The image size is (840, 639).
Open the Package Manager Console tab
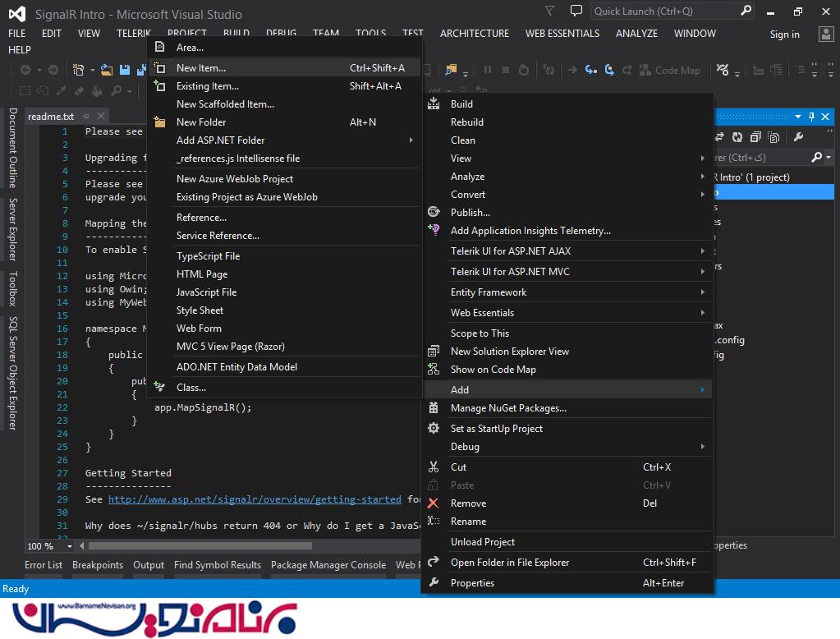tap(328, 565)
